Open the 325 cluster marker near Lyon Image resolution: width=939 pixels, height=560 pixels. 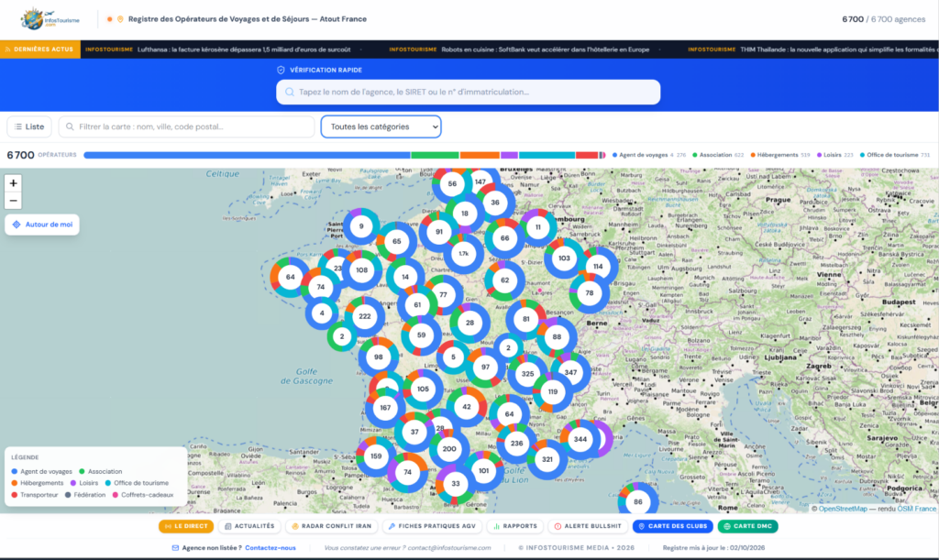(527, 374)
